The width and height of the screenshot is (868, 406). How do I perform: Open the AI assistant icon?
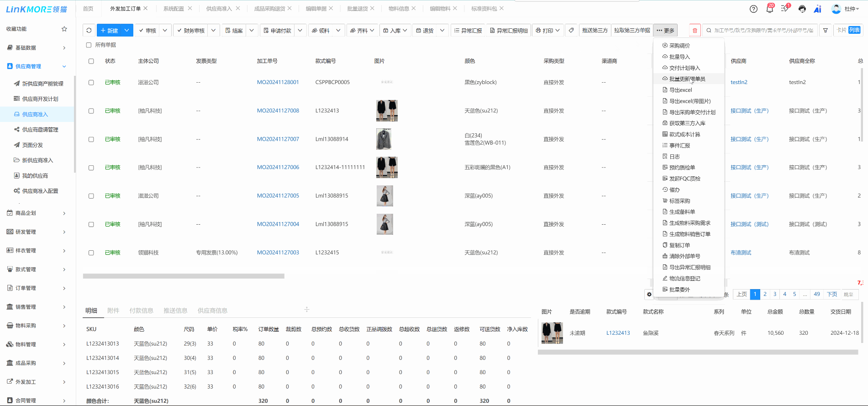coord(817,9)
